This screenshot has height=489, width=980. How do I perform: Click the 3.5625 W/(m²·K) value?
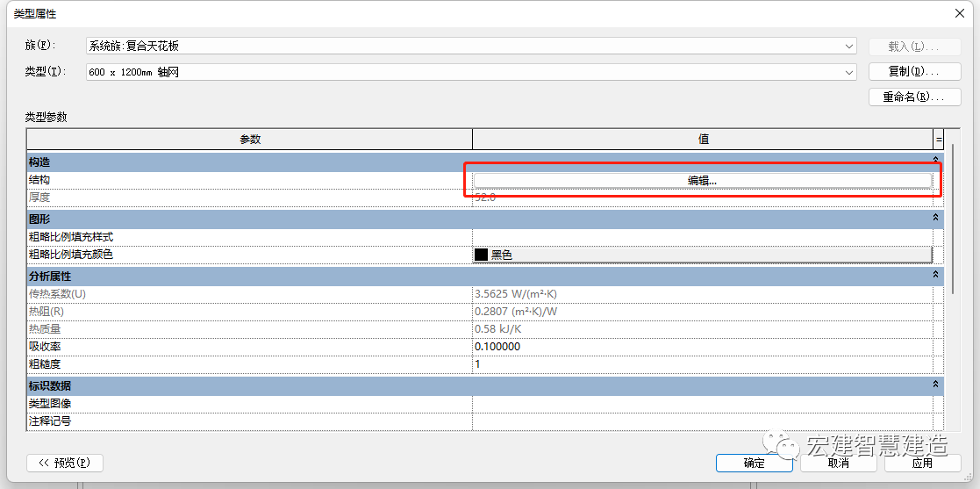[516, 294]
